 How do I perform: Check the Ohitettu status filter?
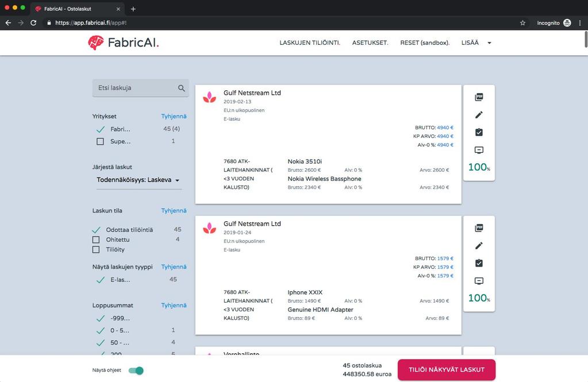click(x=96, y=240)
